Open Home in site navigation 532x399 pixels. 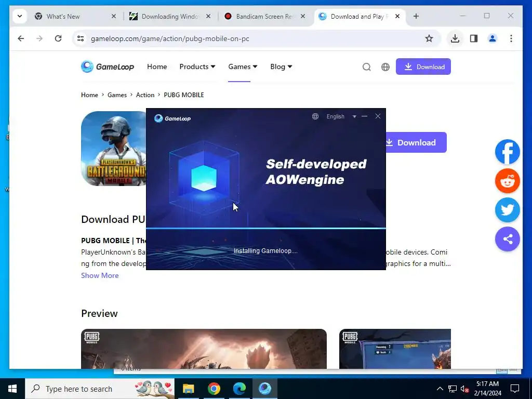click(157, 66)
